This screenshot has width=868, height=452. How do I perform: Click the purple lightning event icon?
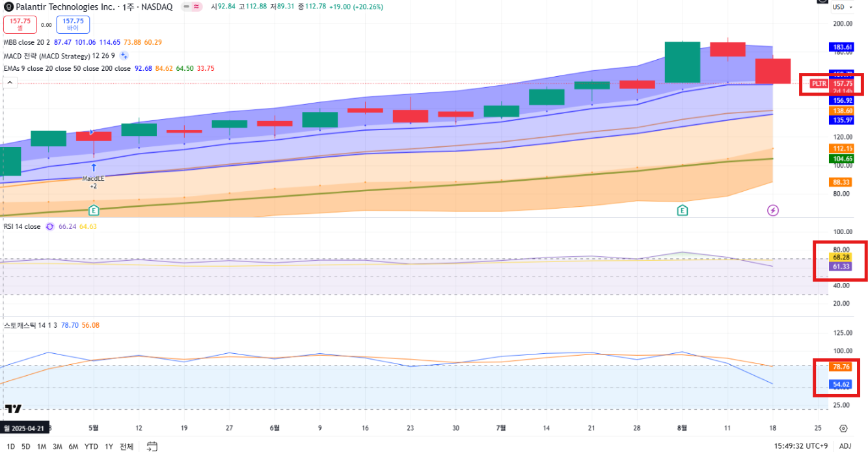click(x=773, y=210)
